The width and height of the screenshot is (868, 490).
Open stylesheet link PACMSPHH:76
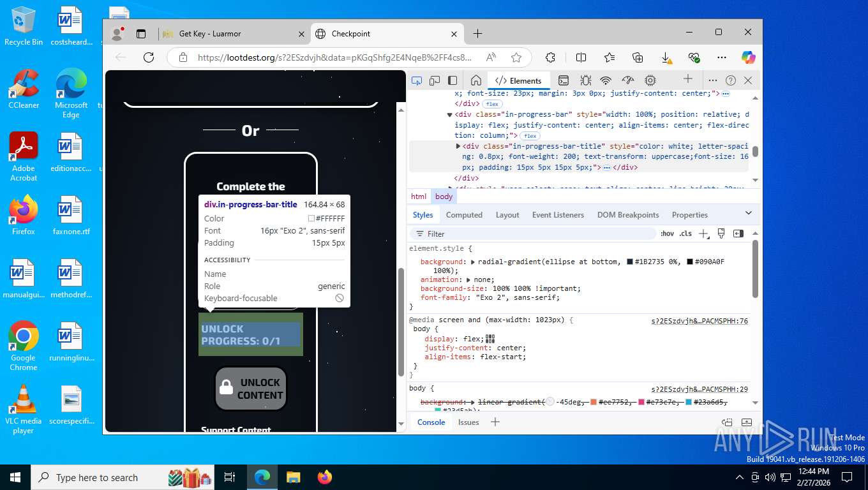click(700, 322)
